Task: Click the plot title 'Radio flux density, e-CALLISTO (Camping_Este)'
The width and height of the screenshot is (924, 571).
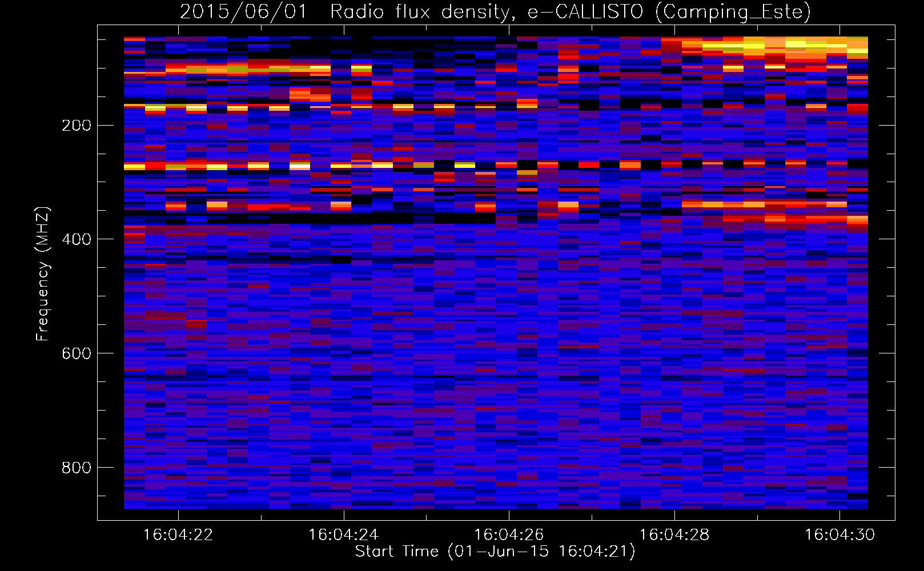Action: tap(571, 12)
